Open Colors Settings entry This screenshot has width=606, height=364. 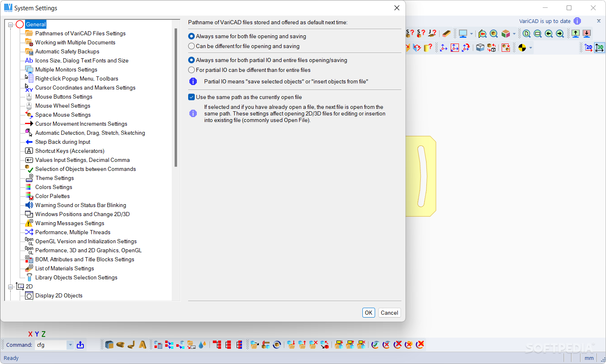click(x=53, y=187)
